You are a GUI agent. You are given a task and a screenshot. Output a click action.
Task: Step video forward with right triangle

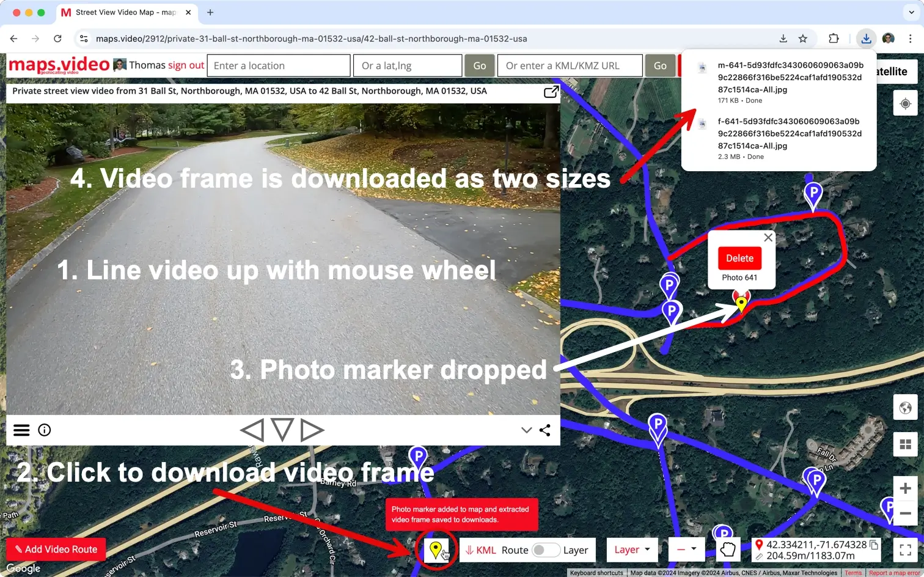(312, 430)
